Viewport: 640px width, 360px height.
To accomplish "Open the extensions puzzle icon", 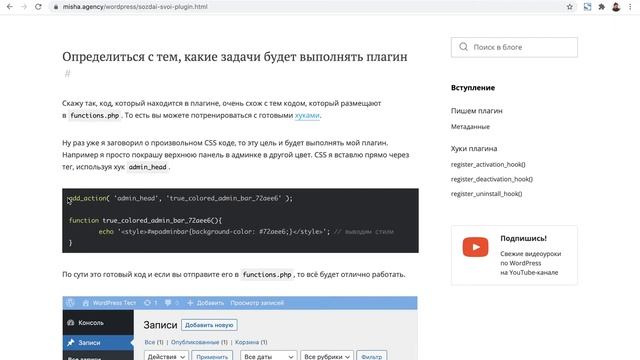I will click(602, 7).
